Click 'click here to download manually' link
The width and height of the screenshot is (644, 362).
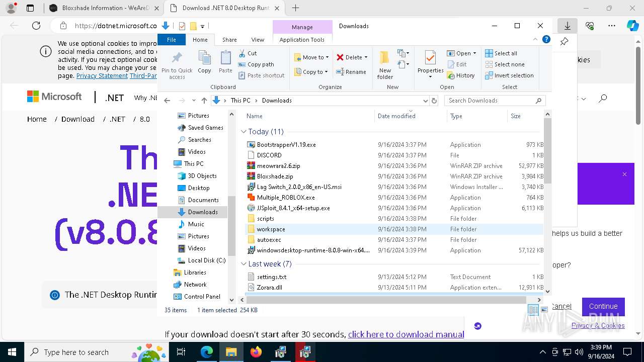(406, 334)
